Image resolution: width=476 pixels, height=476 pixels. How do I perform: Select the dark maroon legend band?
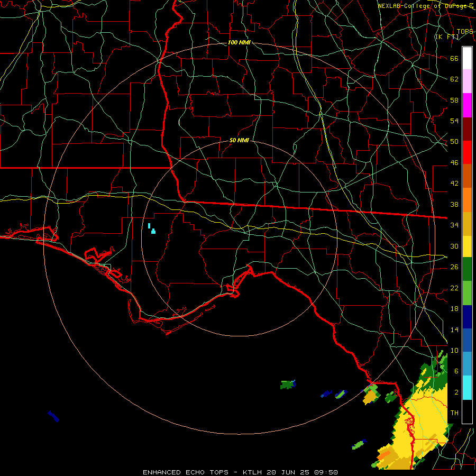(x=467, y=129)
